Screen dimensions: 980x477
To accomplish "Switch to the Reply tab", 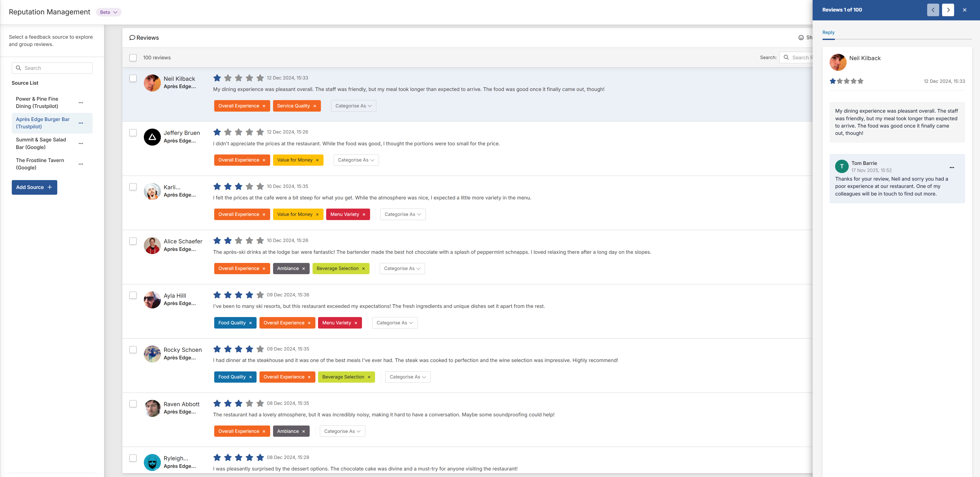I will tap(828, 33).
